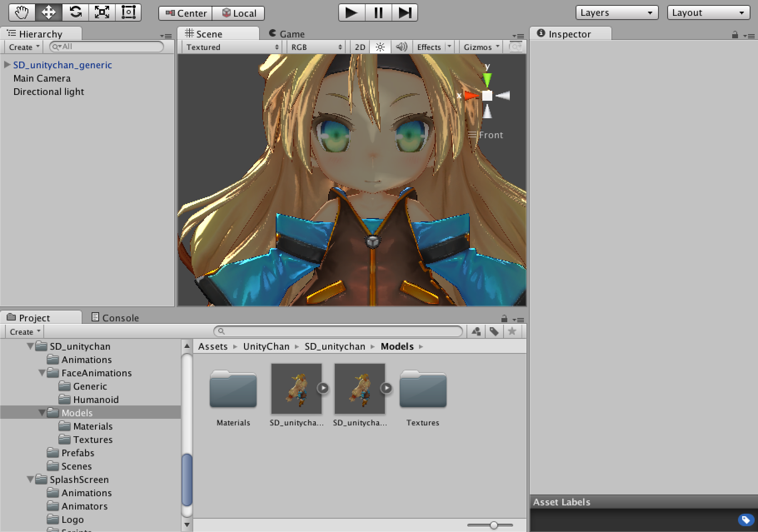Image resolution: width=758 pixels, height=532 pixels.
Task: Toggle scene lighting sun icon
Action: tap(380, 47)
